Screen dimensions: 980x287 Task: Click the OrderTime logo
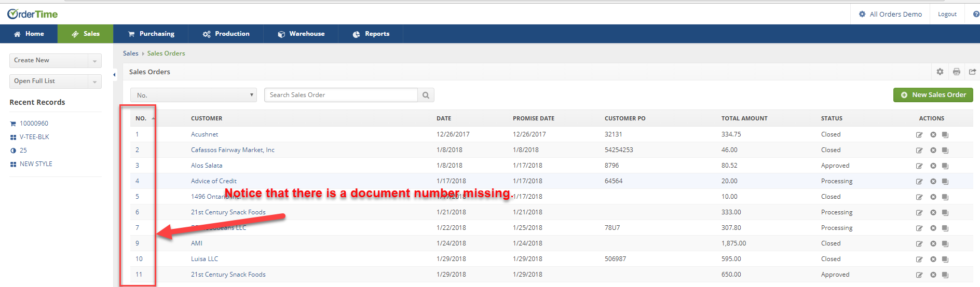pos(33,14)
